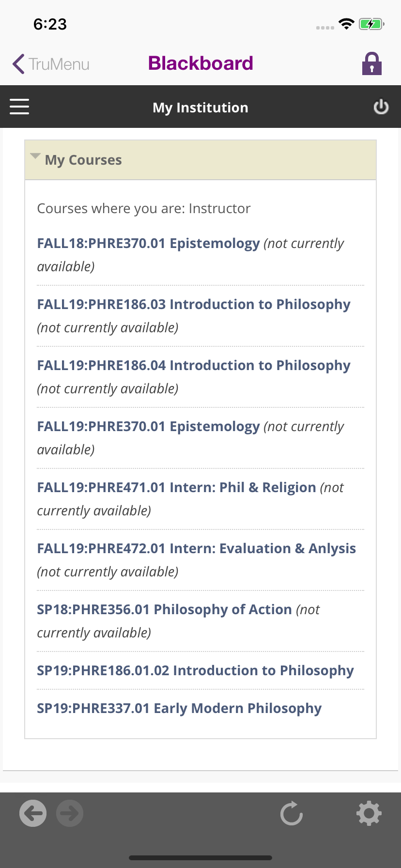Open settings with the gear icon
Image resolution: width=401 pixels, height=868 pixels.
tap(369, 813)
